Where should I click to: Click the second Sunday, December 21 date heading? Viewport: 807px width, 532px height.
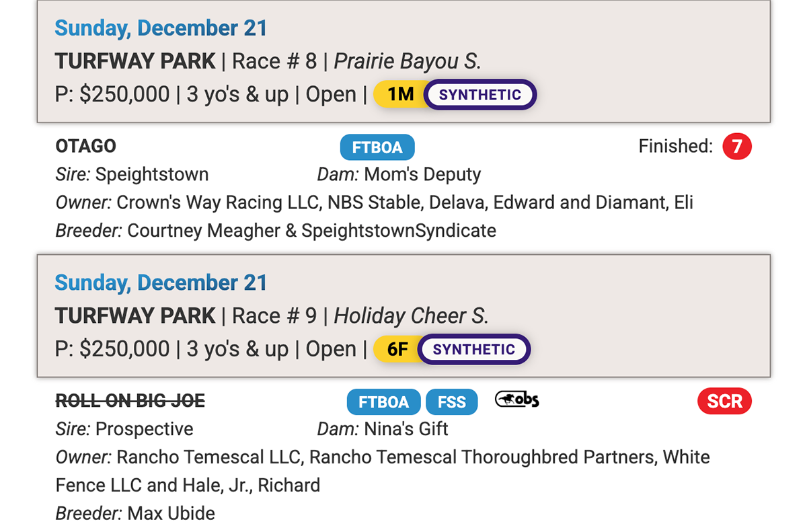click(161, 283)
